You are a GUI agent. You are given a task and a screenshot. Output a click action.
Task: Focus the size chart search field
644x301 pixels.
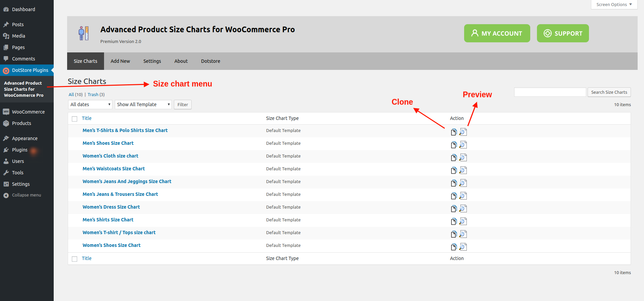tap(550, 92)
